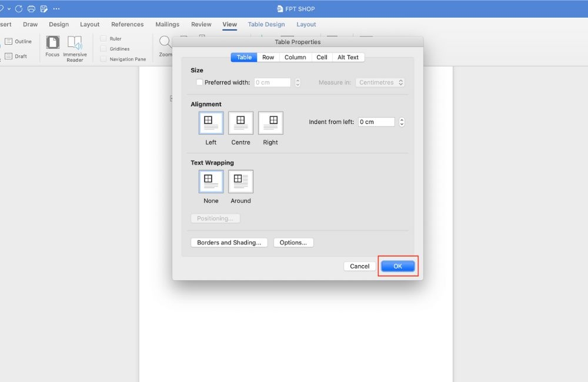Choose Around text wrapping icon
The height and width of the screenshot is (382, 588).
pos(240,182)
